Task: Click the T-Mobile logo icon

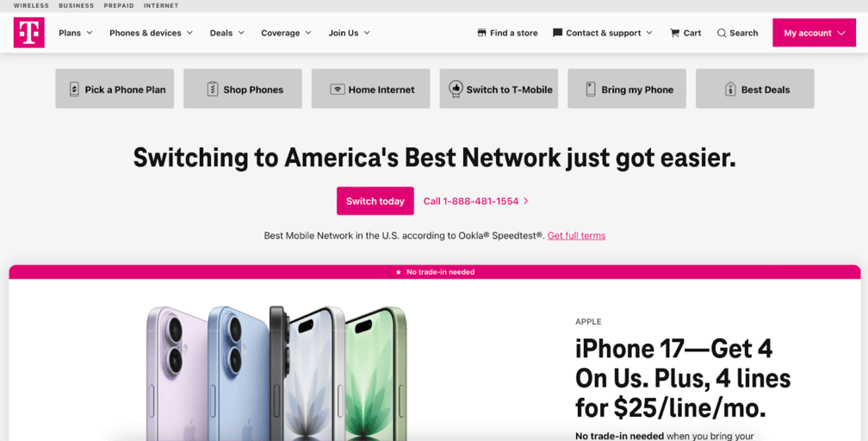Action: click(28, 33)
